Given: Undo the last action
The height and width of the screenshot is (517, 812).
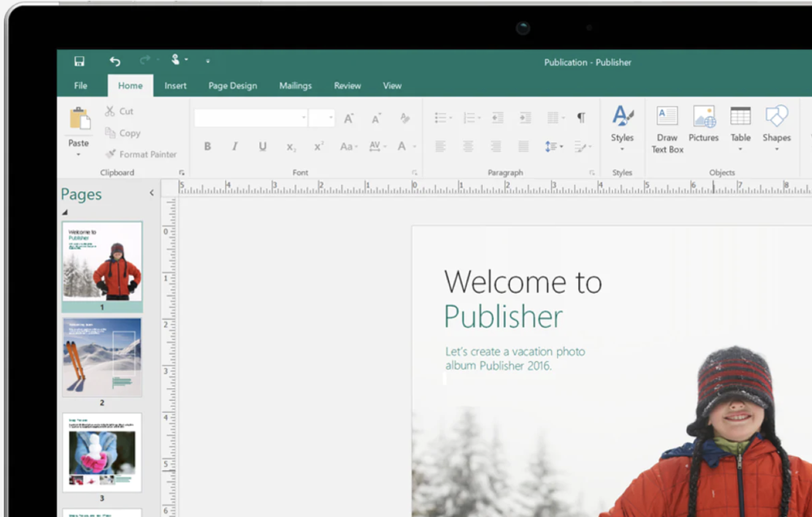Looking at the screenshot, I should [x=114, y=62].
